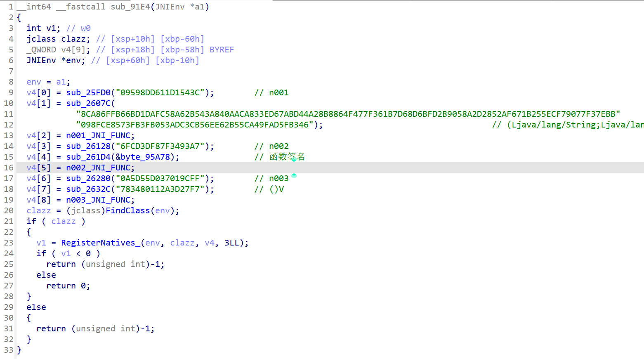The width and height of the screenshot is (644, 359).
Task: Click the else keyword on line 29
Action: coord(36,307)
